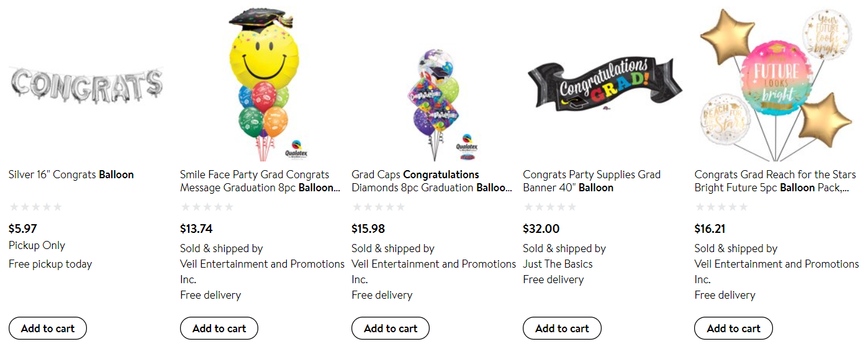Open Congrats Grad Reach for the Stars title

775,181
